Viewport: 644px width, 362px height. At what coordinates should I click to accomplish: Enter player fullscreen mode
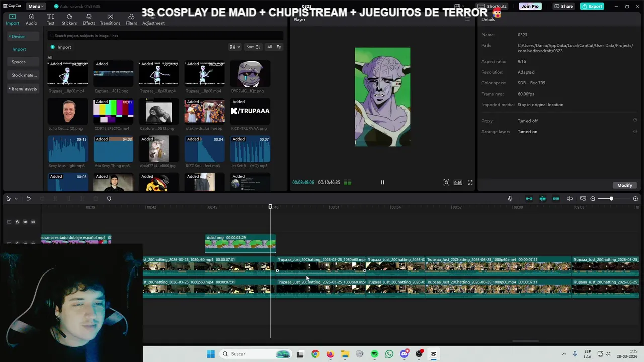tap(470, 183)
